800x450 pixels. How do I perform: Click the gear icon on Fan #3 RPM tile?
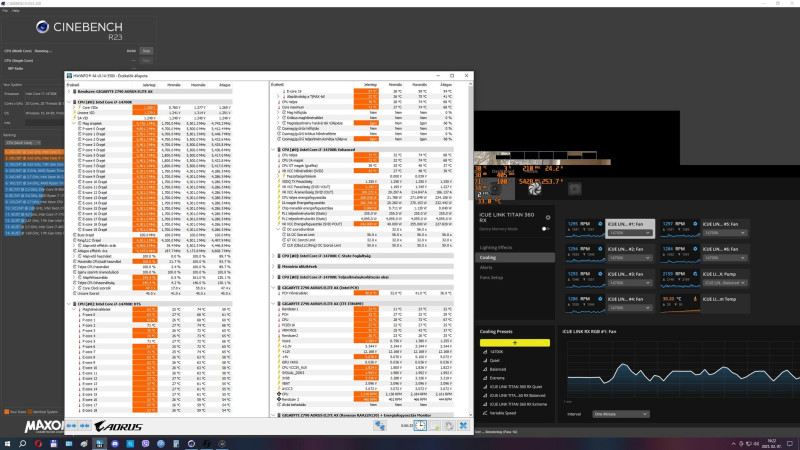click(600, 274)
